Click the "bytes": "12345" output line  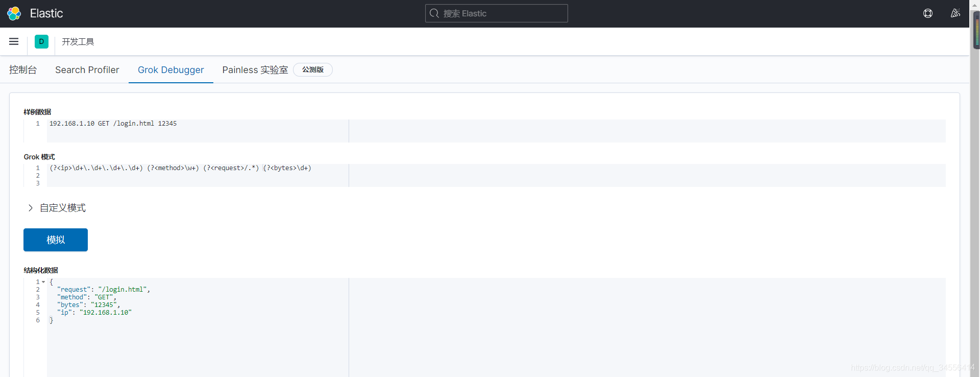coord(89,305)
